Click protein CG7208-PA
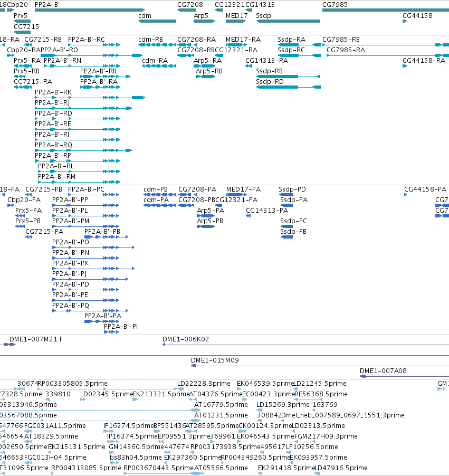This screenshot has height=476, width=449. click(x=188, y=195)
